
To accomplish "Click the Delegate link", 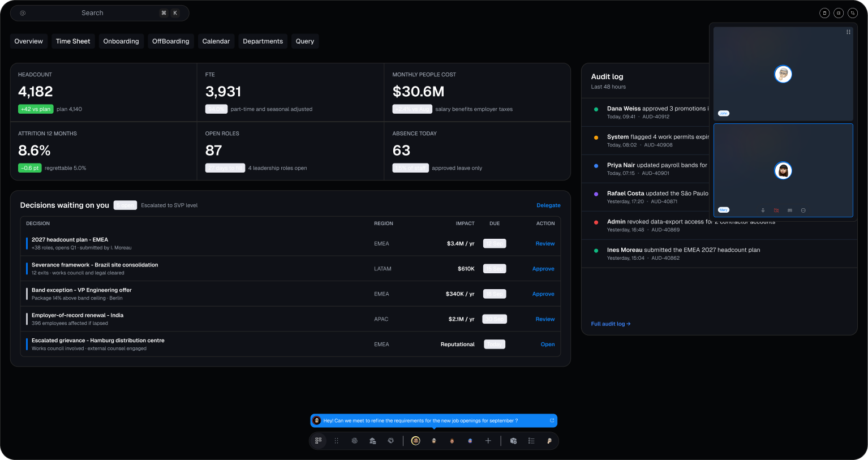I will tap(548, 205).
